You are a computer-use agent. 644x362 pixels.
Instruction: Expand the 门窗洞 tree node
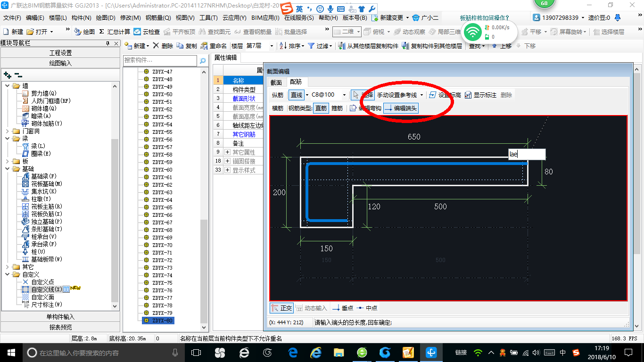point(8,131)
